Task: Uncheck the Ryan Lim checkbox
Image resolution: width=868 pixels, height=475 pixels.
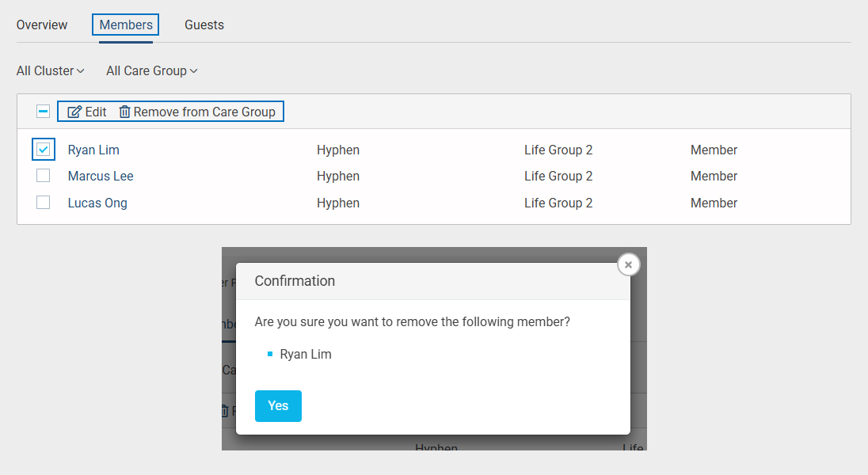Action: click(x=44, y=150)
